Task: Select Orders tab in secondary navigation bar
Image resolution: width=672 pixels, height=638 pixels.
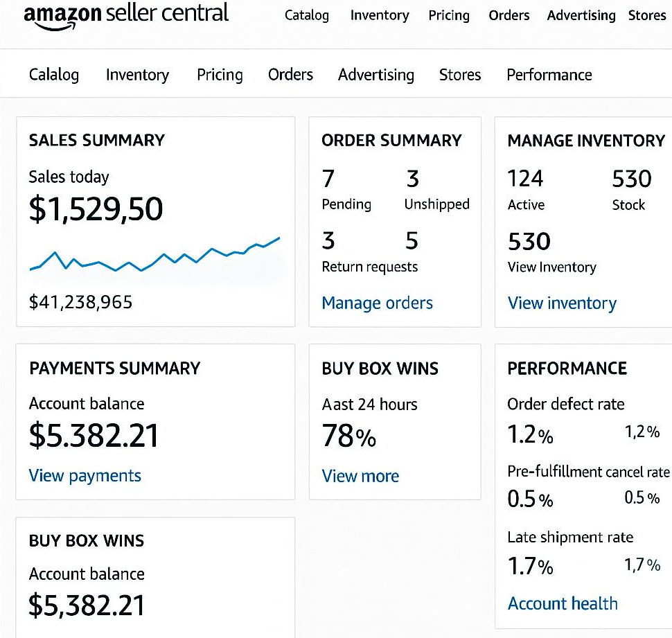Action: [x=290, y=75]
